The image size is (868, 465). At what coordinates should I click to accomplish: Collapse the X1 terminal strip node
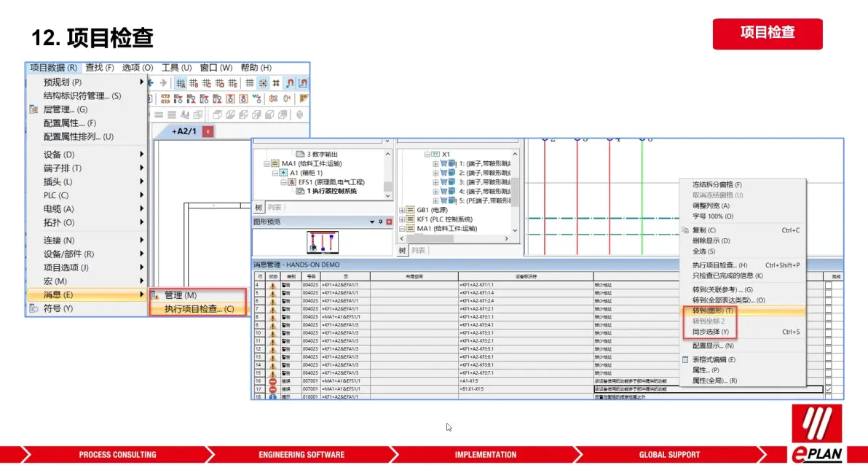click(x=427, y=154)
